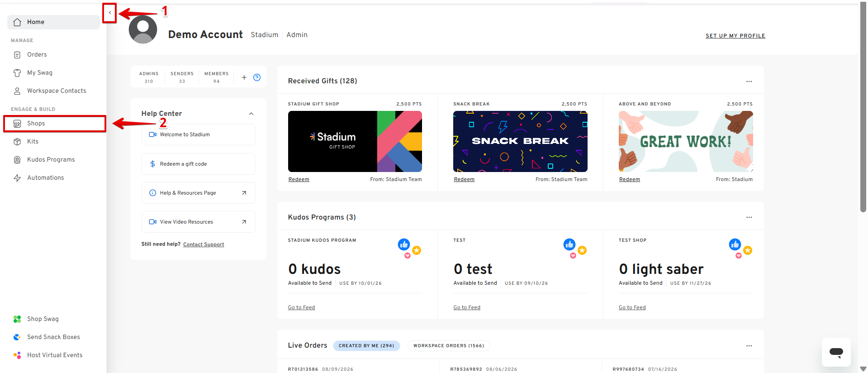868x373 pixels.
Task: Open Shop Swag from the sidebar
Action: point(43,319)
